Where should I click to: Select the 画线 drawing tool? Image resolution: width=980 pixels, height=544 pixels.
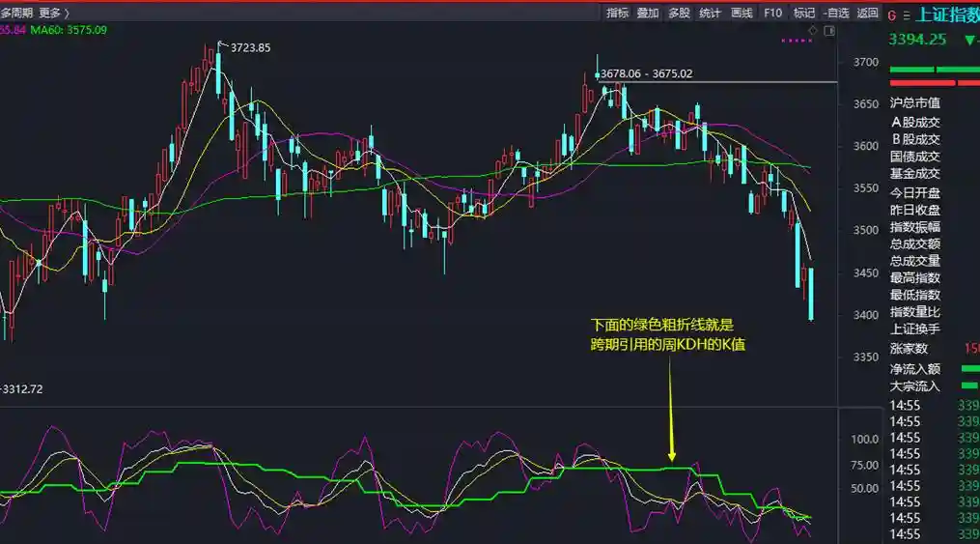(x=742, y=13)
